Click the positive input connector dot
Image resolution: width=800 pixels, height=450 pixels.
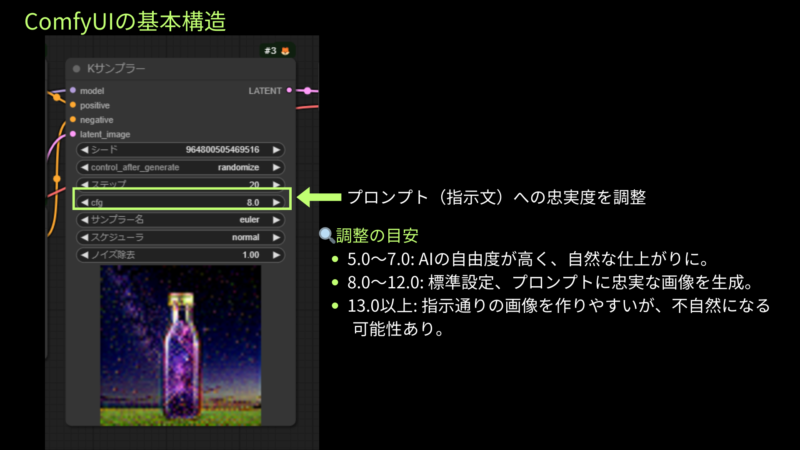coord(73,105)
